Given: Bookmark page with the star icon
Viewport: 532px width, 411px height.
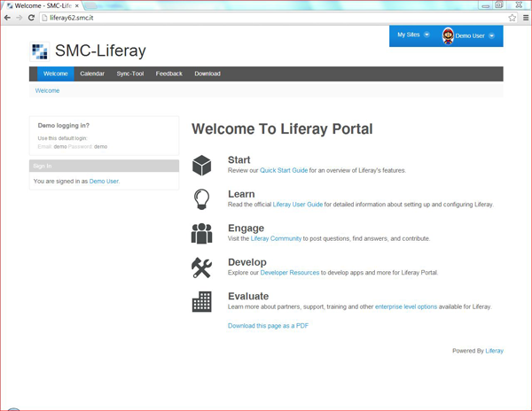Looking at the screenshot, I should pyautogui.click(x=512, y=18).
